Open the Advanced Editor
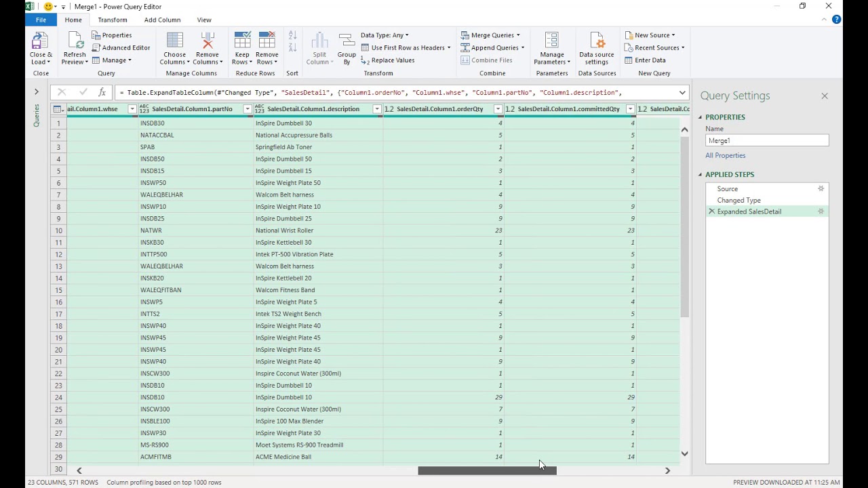The image size is (868, 488). [121, 47]
